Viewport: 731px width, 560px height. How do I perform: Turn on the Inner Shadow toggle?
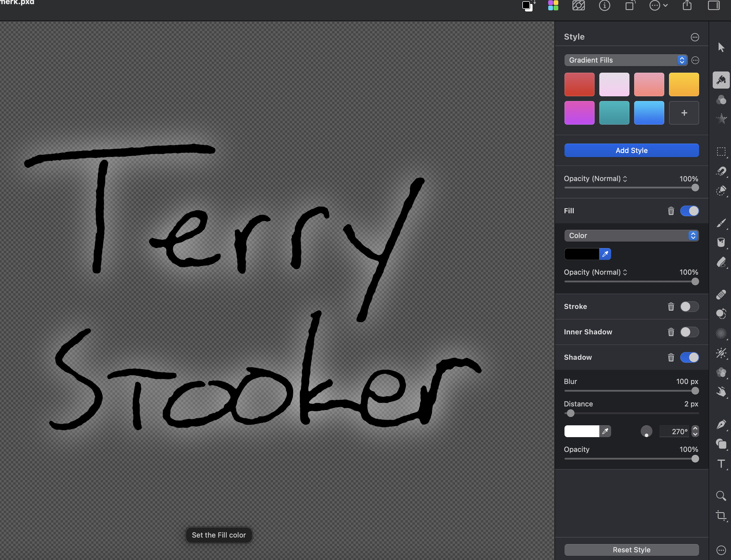[x=689, y=332]
